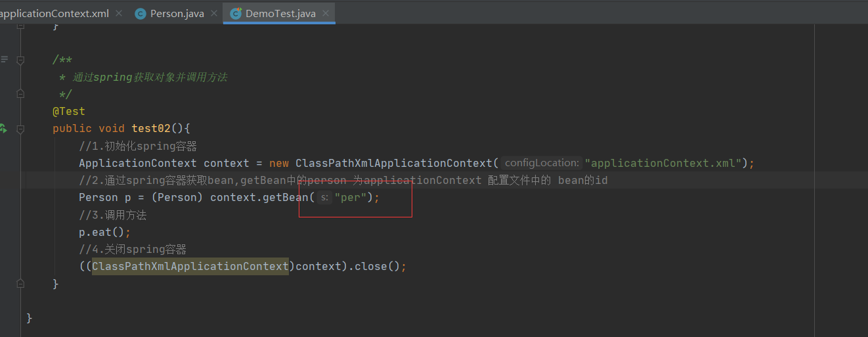Click the //2 comment about getBean
Image resolution: width=868 pixels, height=337 pixels.
(x=343, y=180)
